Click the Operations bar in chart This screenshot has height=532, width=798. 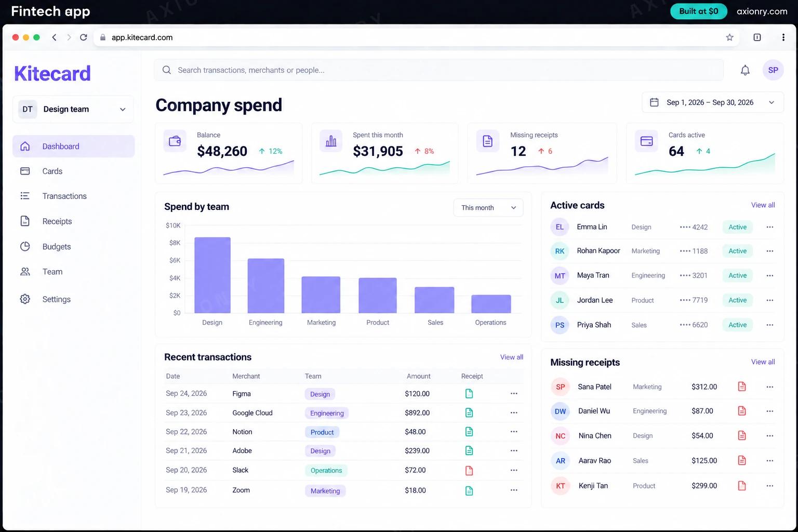[x=491, y=304]
